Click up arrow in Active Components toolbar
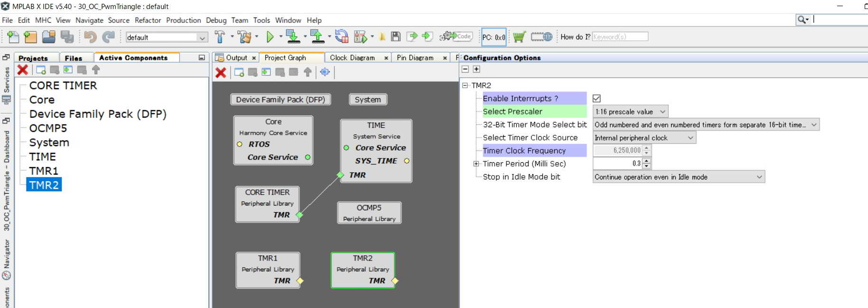 (96, 70)
